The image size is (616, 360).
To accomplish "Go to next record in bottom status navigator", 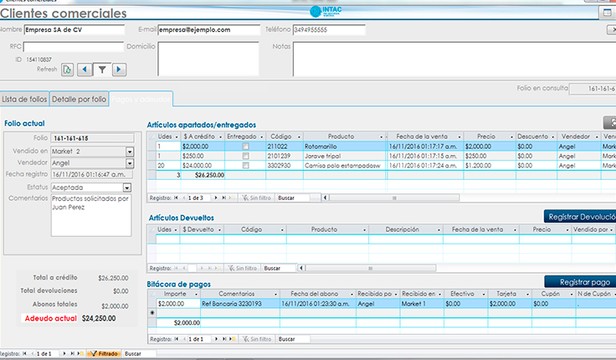I will [x=64, y=354].
